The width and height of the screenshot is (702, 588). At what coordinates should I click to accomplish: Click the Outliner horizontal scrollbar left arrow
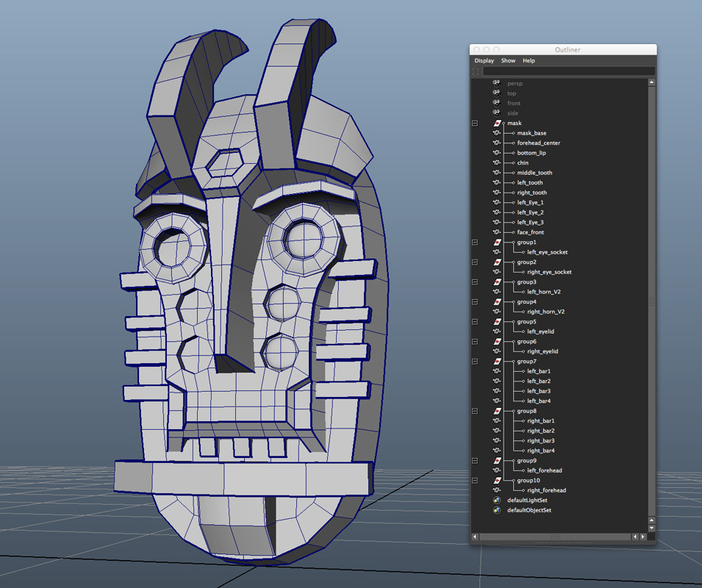point(475,536)
